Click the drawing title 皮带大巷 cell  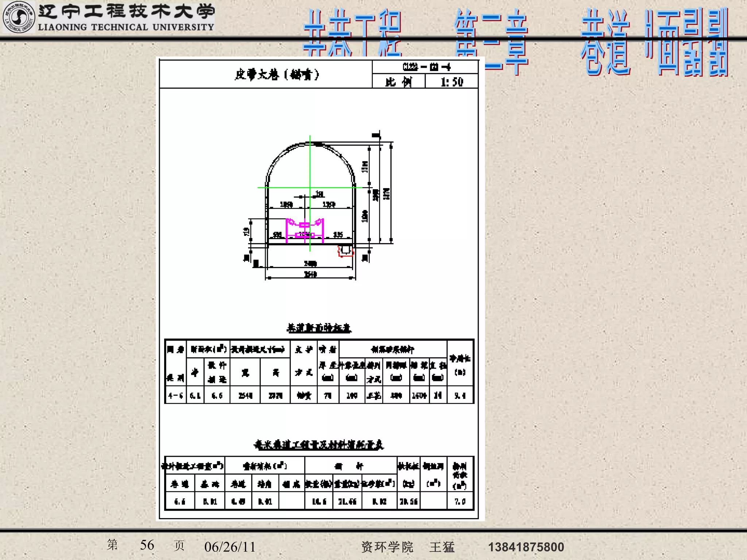pyautogui.click(x=276, y=74)
